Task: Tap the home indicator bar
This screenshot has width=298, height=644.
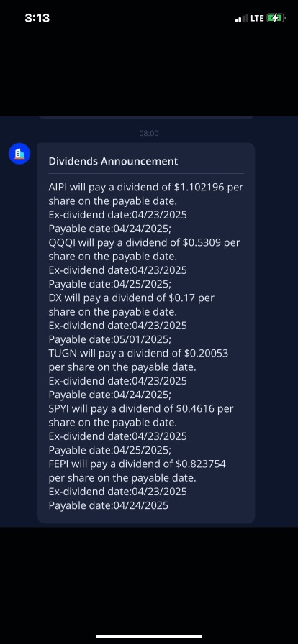Action: 149,636
